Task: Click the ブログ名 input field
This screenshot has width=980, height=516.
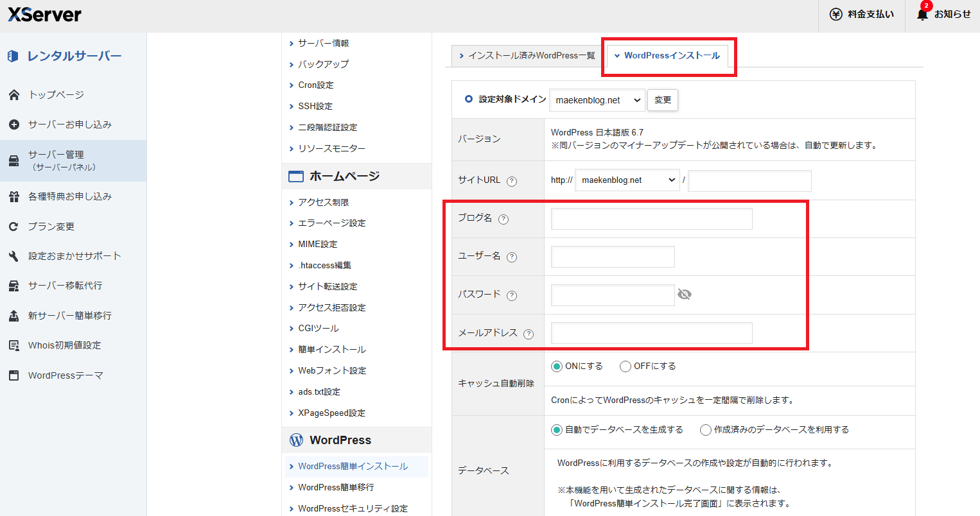Action: pyautogui.click(x=651, y=219)
